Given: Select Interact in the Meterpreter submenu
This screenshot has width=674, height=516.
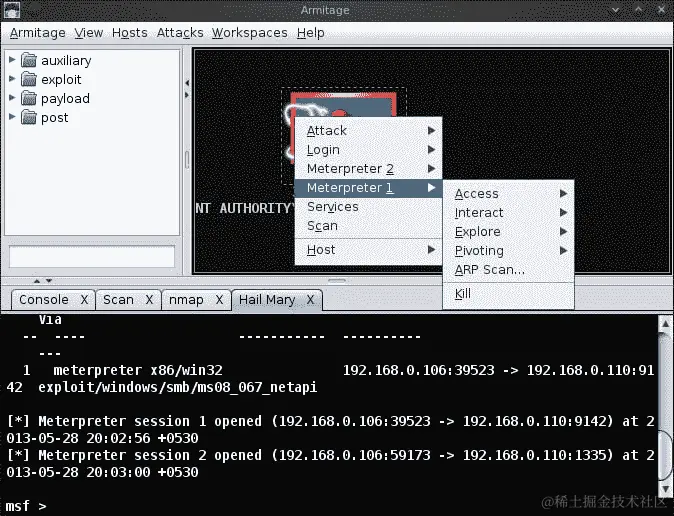Looking at the screenshot, I should coord(509,212).
